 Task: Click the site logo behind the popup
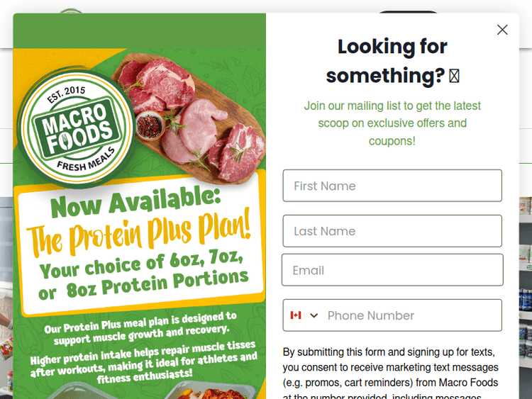tap(71, 10)
